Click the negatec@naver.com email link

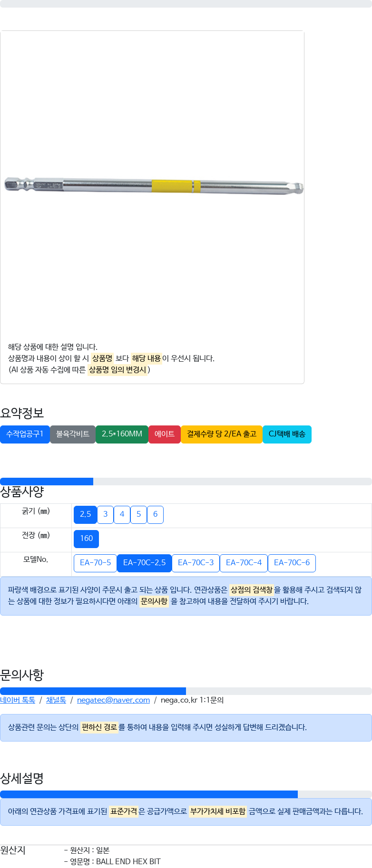tap(113, 700)
